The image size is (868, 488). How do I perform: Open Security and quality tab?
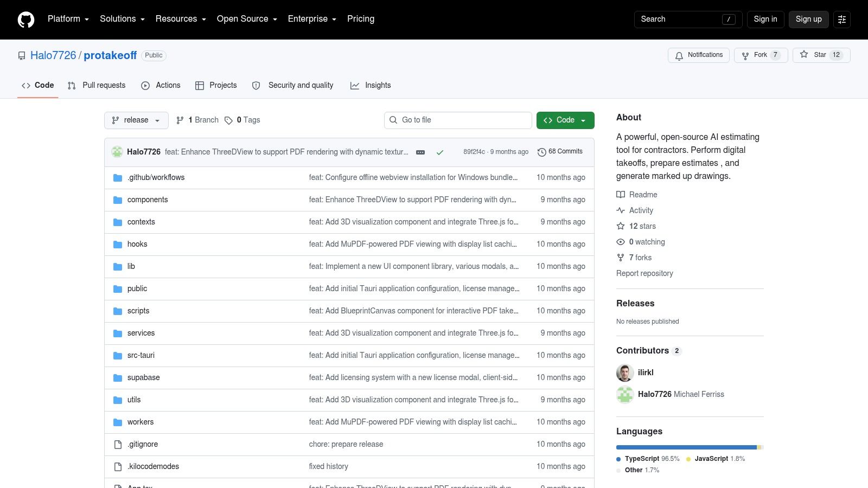(293, 86)
